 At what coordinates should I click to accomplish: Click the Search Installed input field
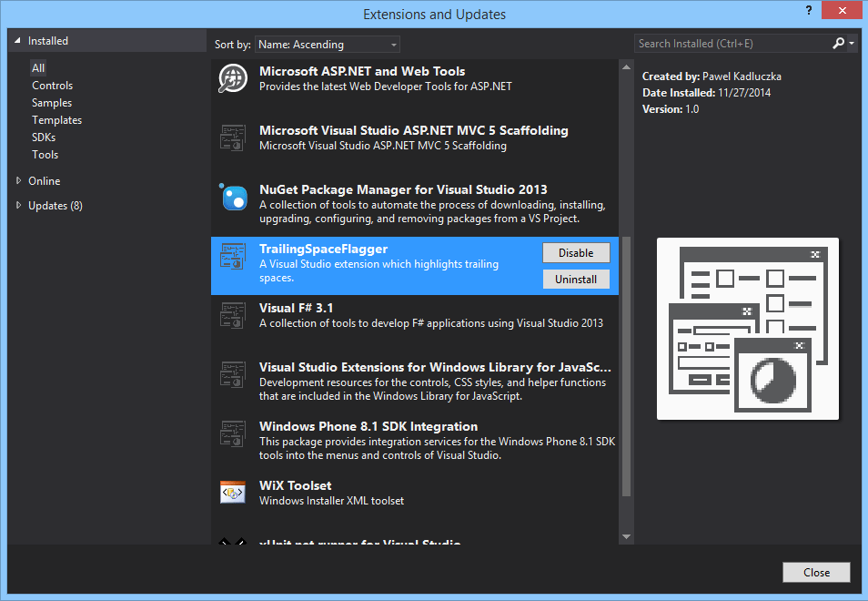tap(730, 43)
